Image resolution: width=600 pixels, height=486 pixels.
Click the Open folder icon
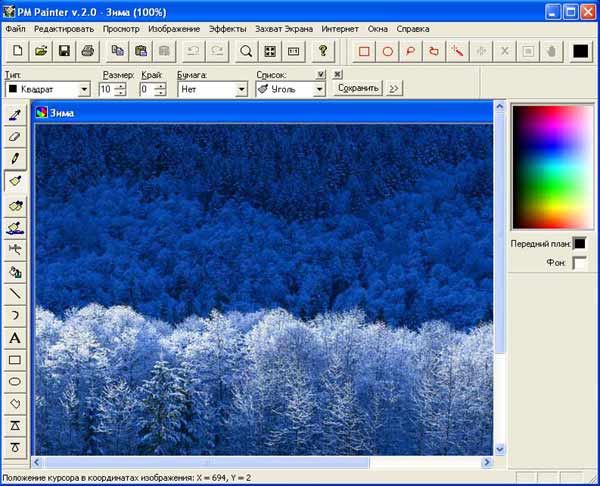pyautogui.click(x=41, y=50)
